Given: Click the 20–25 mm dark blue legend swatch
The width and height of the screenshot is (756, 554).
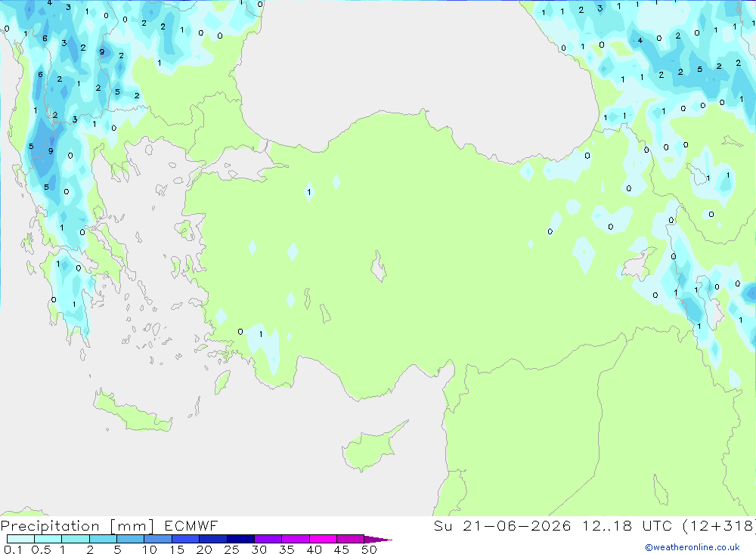Looking at the screenshot, I should coord(213,539).
